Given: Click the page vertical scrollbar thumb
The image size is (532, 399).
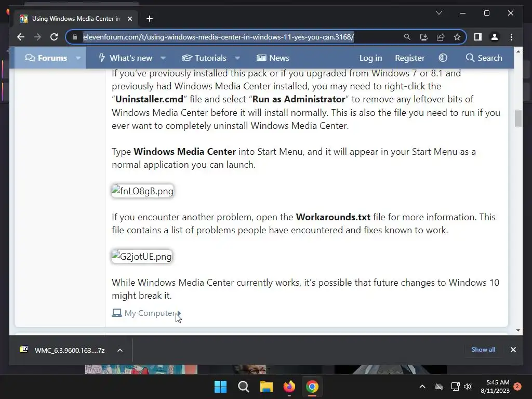Looking at the screenshot, I should [518, 118].
